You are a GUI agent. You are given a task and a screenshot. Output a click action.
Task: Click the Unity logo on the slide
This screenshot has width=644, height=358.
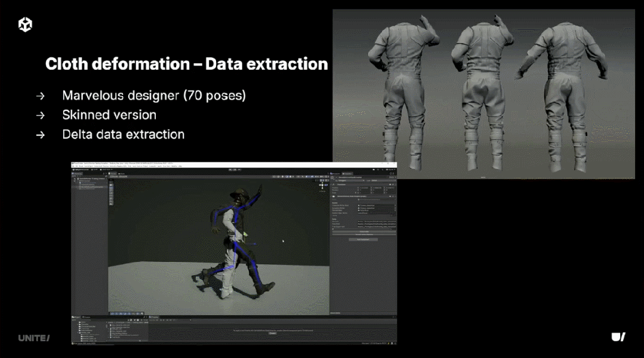pos(25,24)
